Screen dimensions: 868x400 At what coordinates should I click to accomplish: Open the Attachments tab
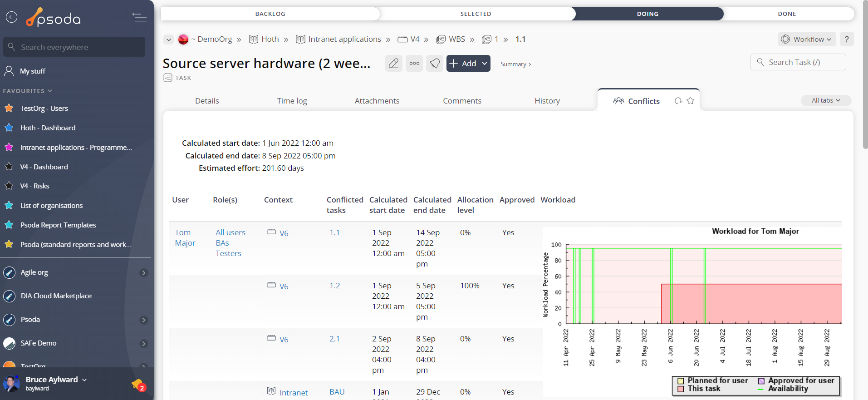(377, 101)
